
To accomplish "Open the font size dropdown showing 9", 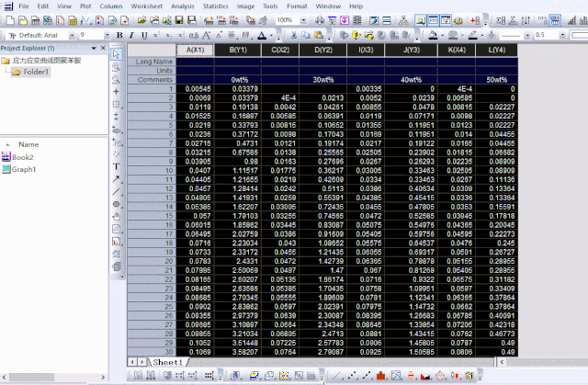I will point(107,35).
